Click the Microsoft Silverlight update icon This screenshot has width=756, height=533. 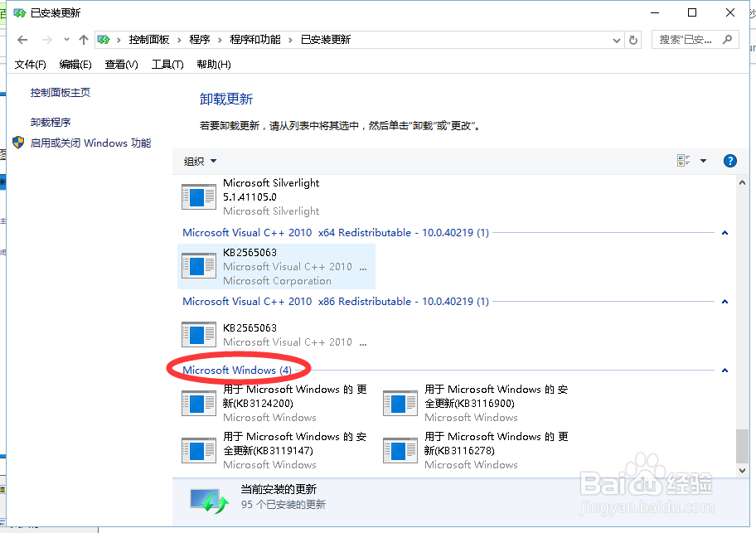199,197
